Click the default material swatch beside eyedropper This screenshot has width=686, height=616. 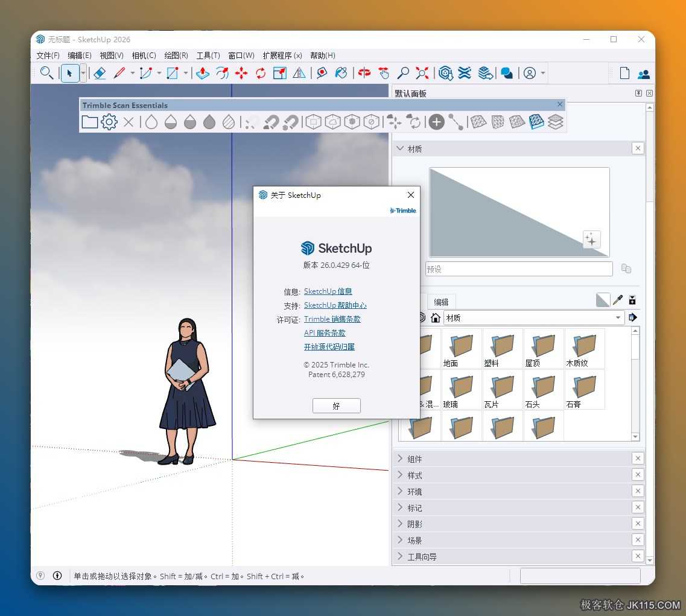pos(603,300)
